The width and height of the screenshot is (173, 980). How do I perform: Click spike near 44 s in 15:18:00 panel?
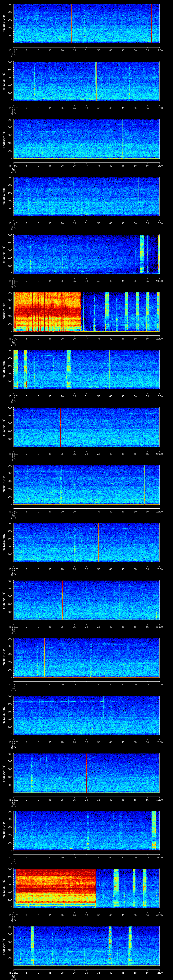click(x=122, y=139)
